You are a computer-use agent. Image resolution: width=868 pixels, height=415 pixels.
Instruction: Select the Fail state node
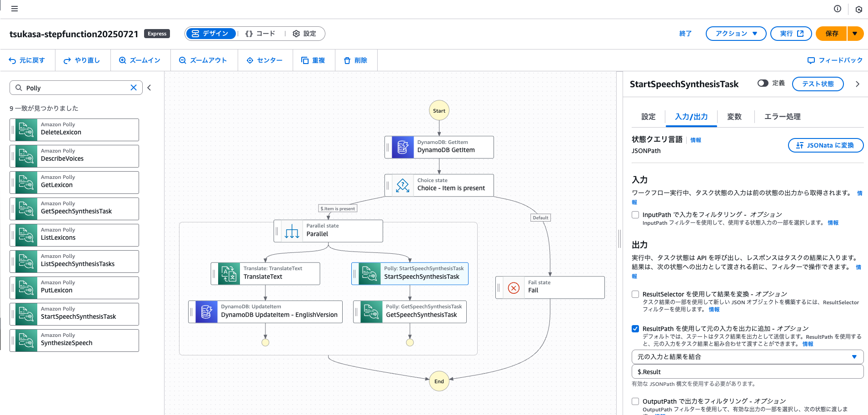click(550, 287)
